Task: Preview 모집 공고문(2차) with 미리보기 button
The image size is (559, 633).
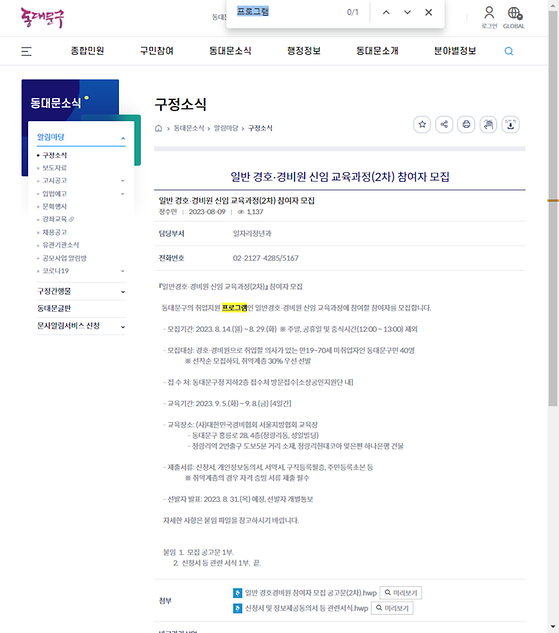Action: tap(401, 593)
